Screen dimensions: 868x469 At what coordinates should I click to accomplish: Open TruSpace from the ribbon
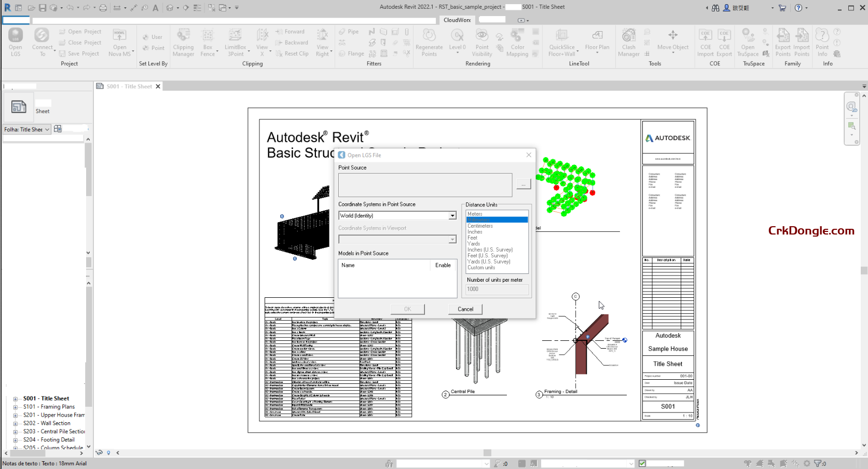[x=747, y=42]
